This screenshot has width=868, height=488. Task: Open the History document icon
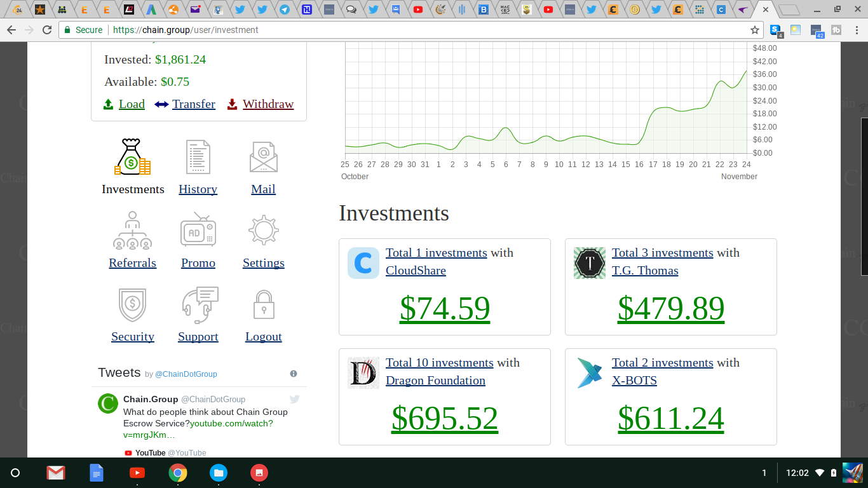click(198, 157)
